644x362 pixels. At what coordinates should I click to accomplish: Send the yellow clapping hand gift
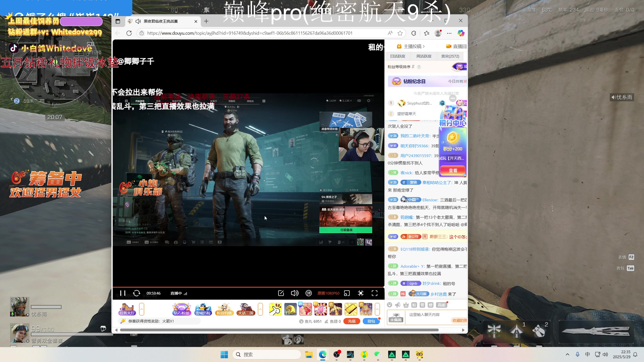[275, 309]
